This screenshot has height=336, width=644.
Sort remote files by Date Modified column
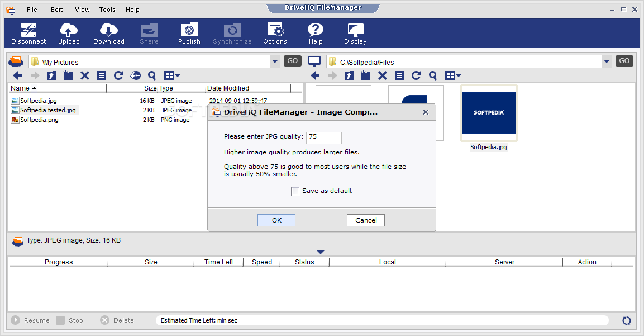pos(248,88)
